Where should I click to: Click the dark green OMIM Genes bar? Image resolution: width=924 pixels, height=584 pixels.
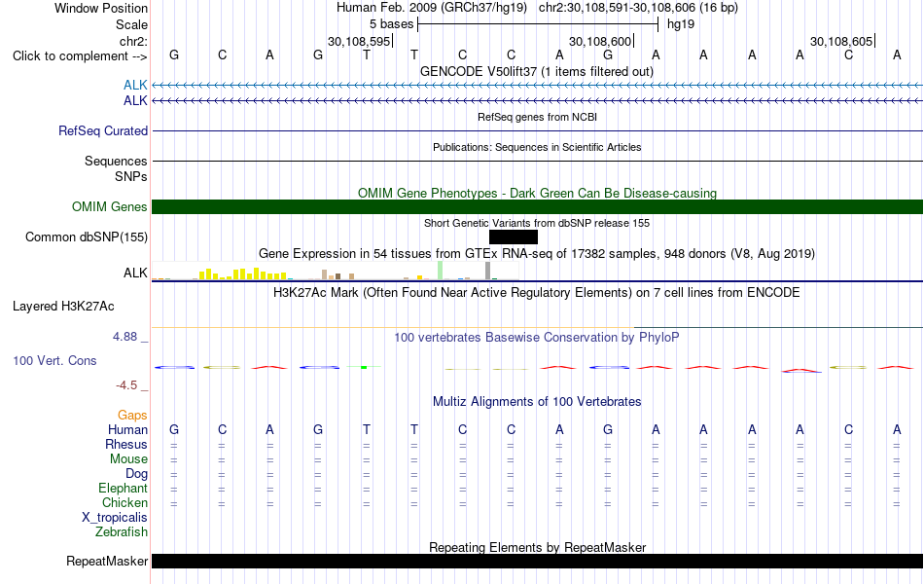click(537, 206)
